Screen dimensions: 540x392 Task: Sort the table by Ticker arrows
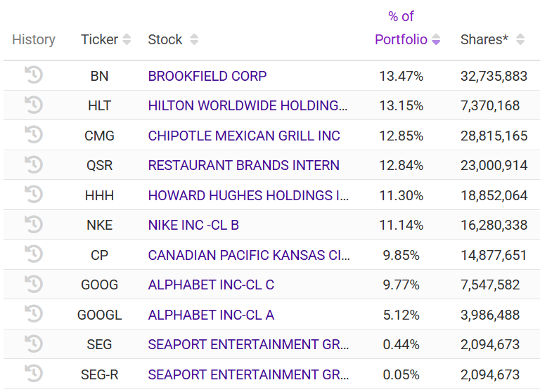[127, 39]
